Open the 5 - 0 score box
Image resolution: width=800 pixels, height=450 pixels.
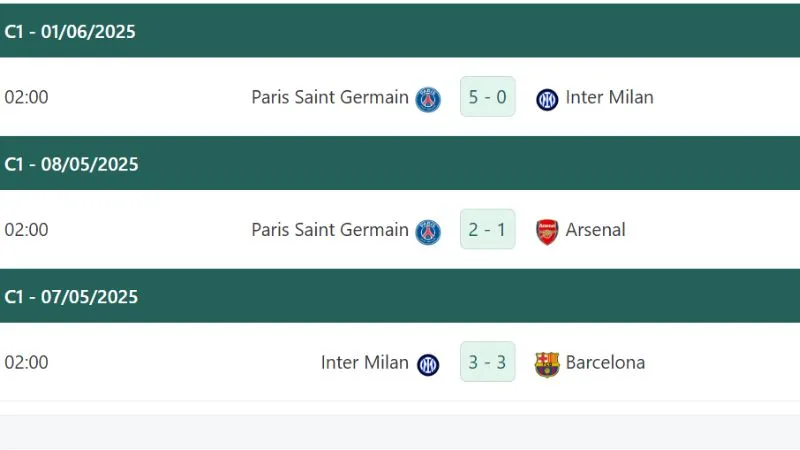[488, 96]
